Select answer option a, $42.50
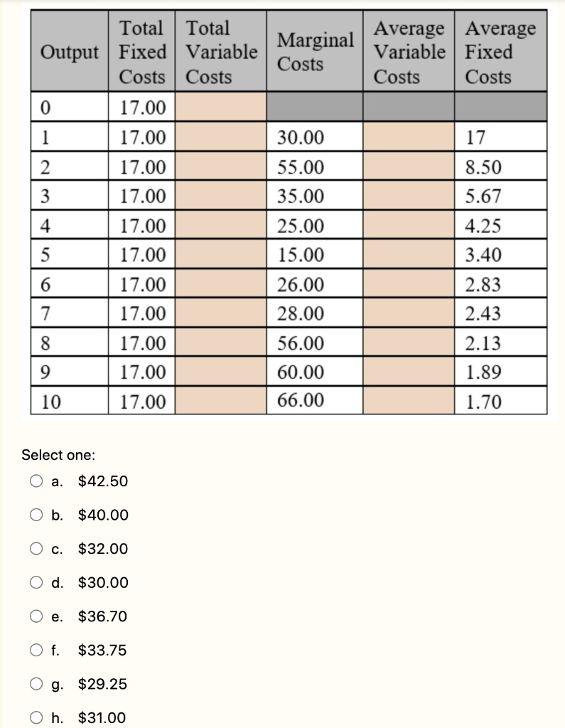 pyautogui.click(x=36, y=481)
